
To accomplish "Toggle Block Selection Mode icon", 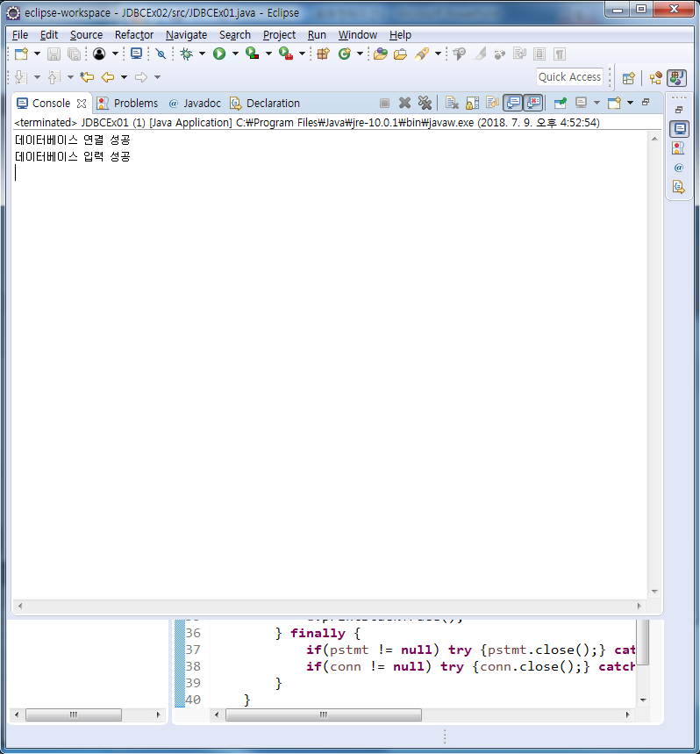I will (539, 54).
